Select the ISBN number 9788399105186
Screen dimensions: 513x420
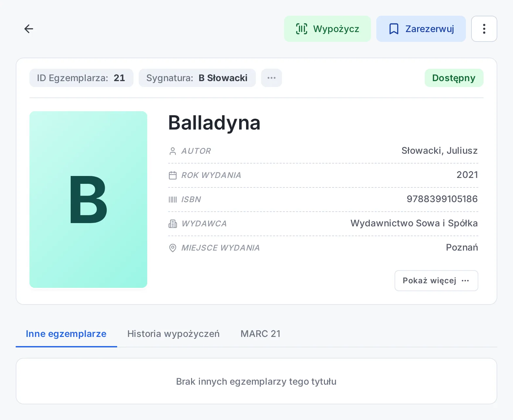tap(442, 199)
